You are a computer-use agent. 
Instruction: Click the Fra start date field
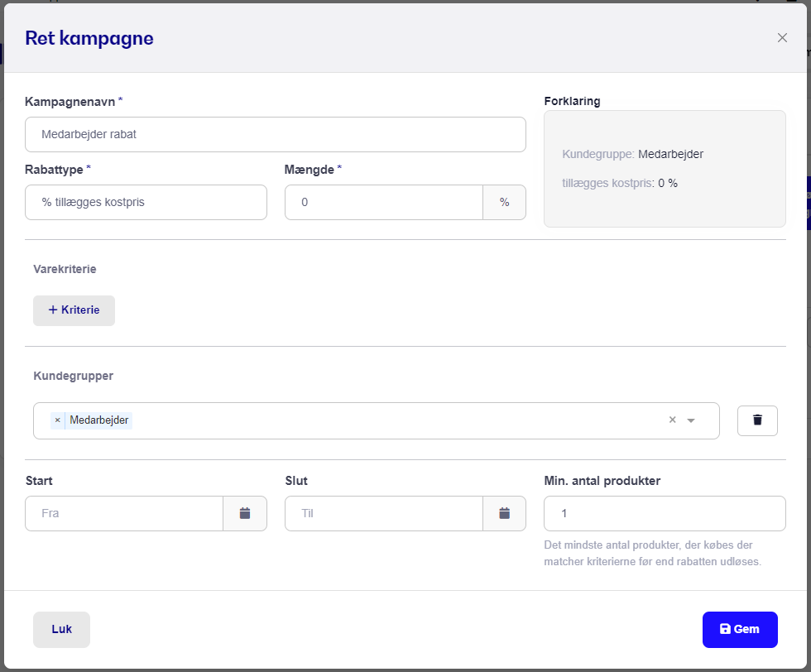pyautogui.click(x=123, y=513)
